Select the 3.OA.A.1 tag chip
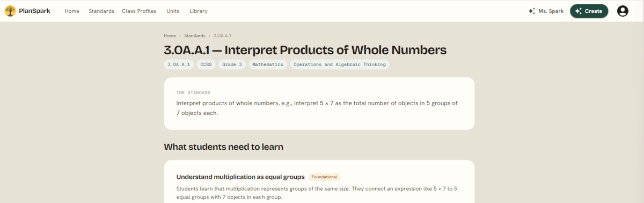The image size is (644, 203). coord(179,64)
